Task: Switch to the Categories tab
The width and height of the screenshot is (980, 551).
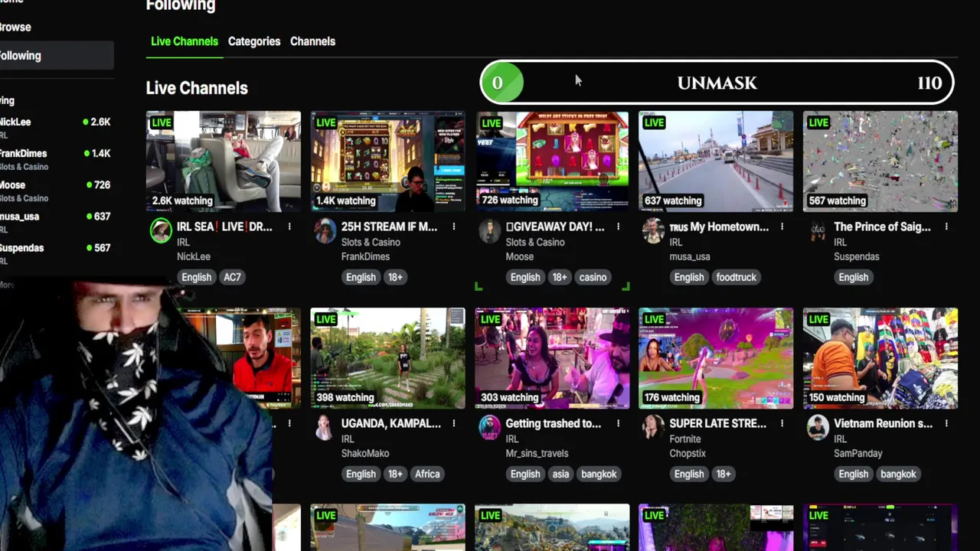Action: coord(254,41)
